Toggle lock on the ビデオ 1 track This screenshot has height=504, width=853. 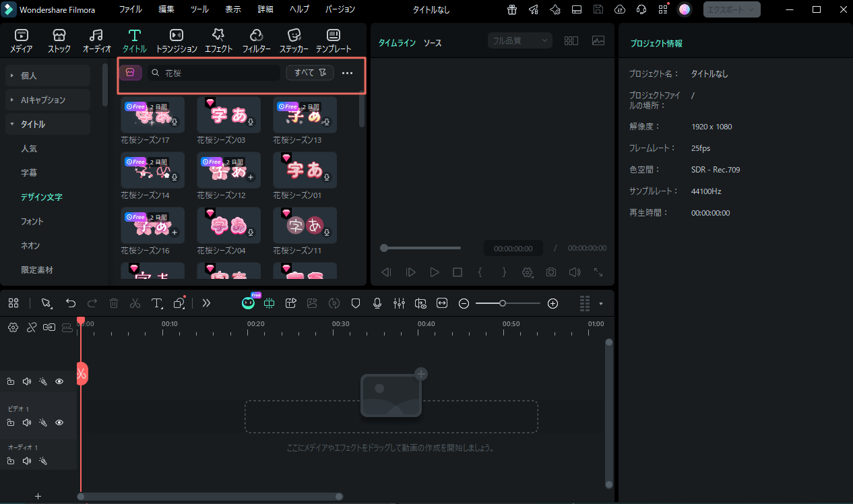point(11,422)
